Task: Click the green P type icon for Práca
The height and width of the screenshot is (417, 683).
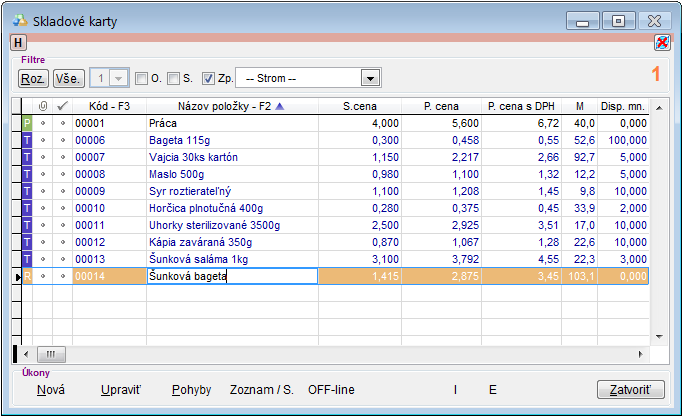Action: tap(27, 123)
